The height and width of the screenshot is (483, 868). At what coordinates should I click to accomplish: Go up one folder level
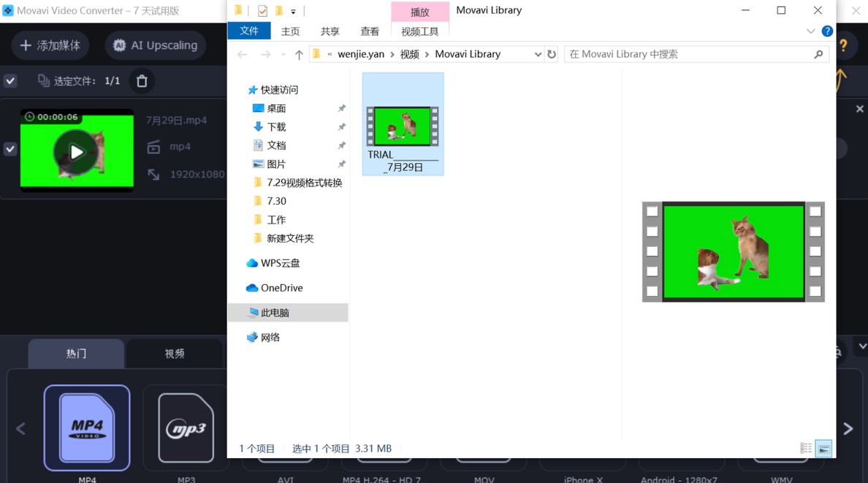click(299, 54)
